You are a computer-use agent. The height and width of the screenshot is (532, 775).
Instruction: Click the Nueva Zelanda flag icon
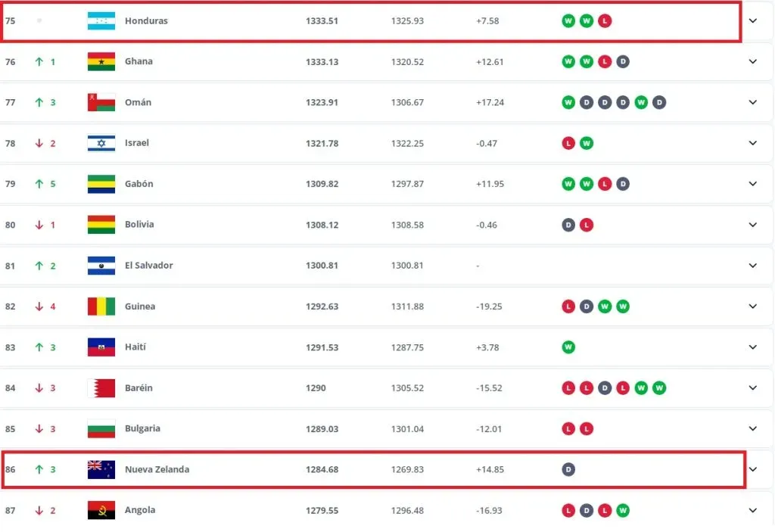101,469
